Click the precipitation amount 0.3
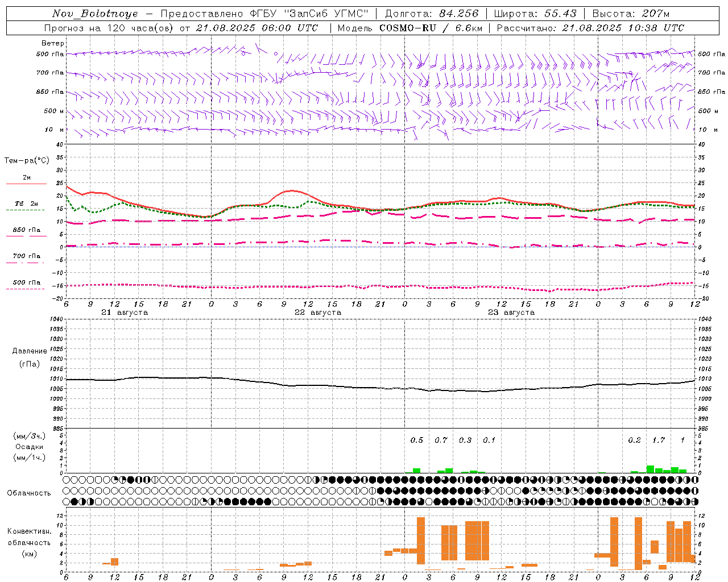 [x=465, y=440]
